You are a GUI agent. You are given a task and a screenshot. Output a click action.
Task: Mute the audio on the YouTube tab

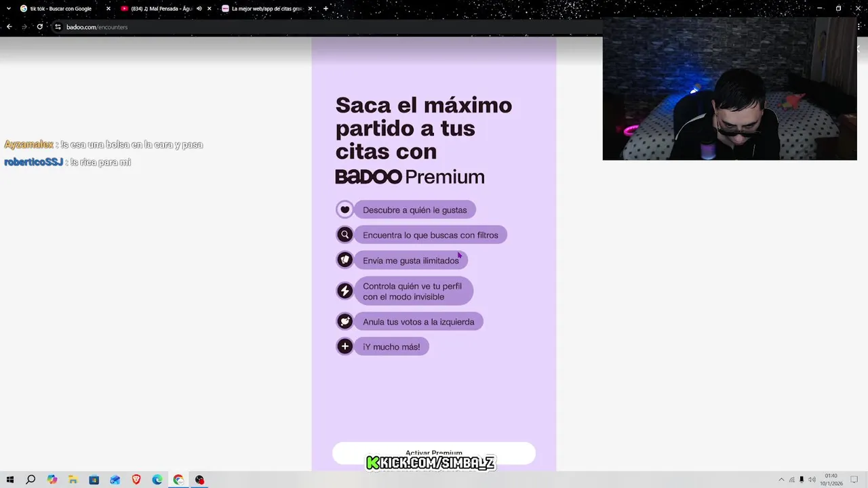199,9
